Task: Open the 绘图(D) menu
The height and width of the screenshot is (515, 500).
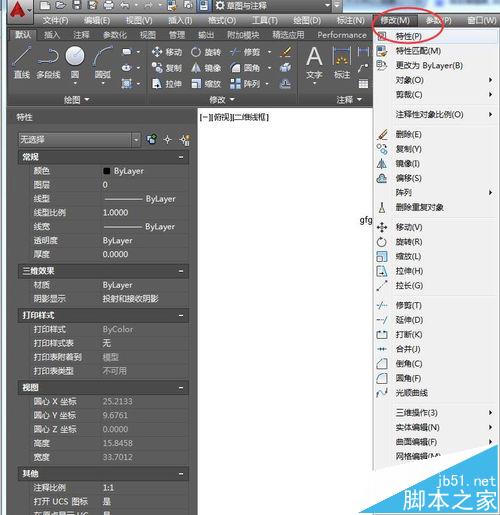Action: point(307,21)
